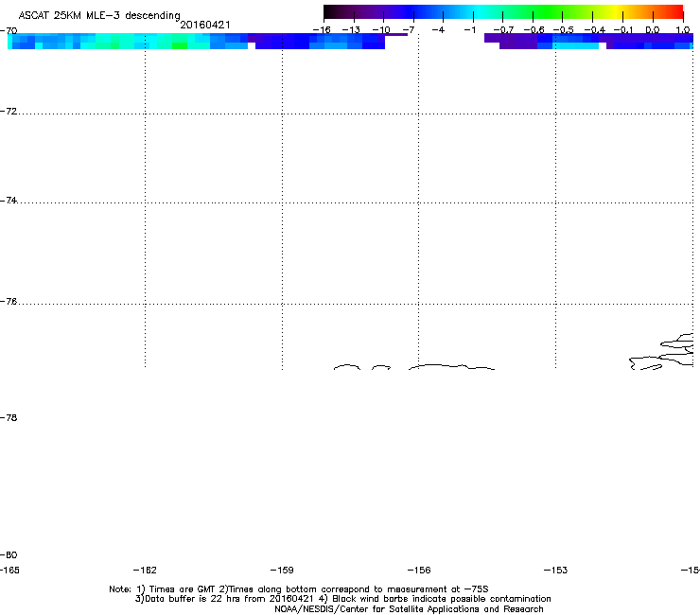Click the "-165" longitude axis label
Viewport: 700px width, 615px height.
(9, 570)
